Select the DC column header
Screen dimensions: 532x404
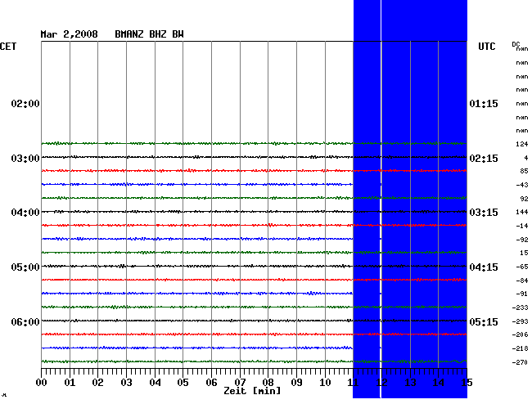(516, 44)
